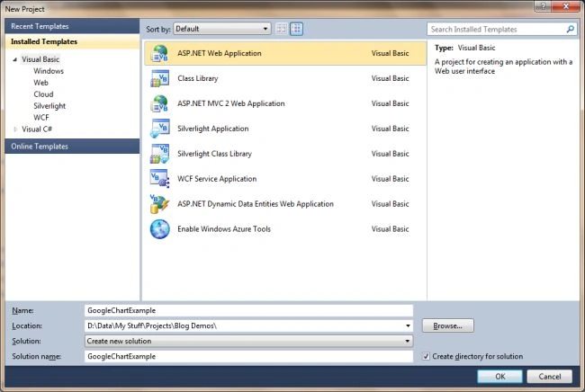
Task: Select the Silverlight category under Visual Basic
Action: coord(49,106)
